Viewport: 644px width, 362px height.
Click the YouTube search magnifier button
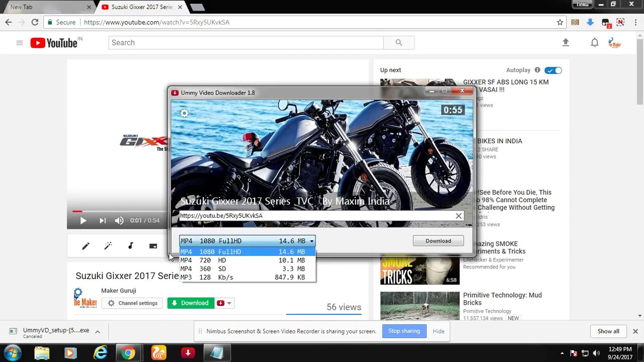coord(399,43)
